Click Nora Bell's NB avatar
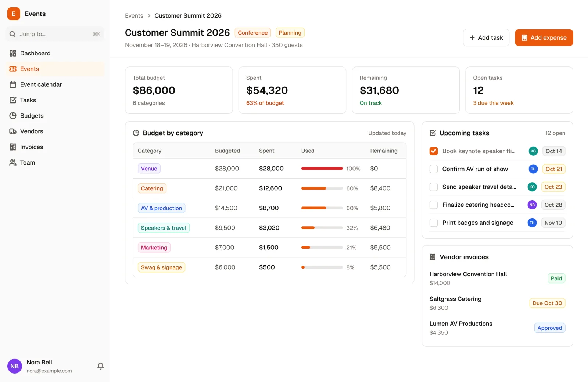Image resolution: width=588 pixels, height=382 pixels. (15, 366)
